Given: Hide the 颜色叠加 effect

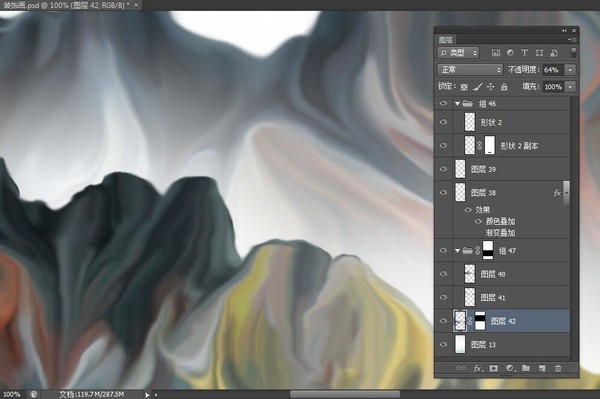Looking at the screenshot, I should coord(478,221).
